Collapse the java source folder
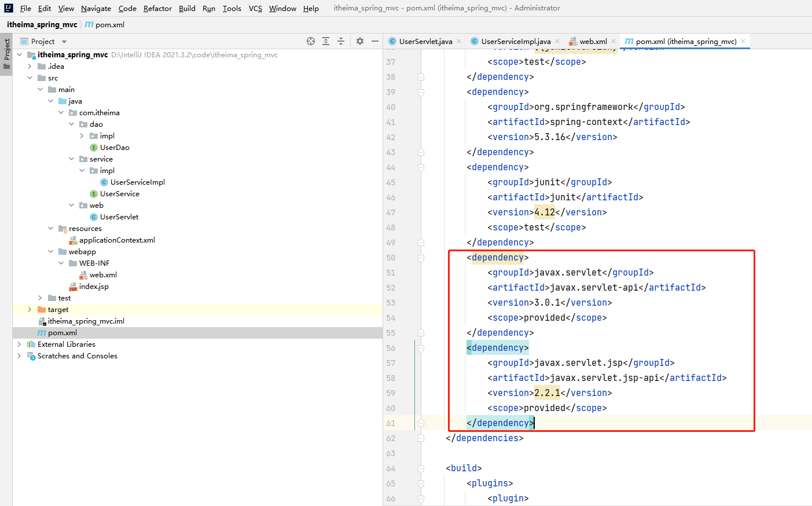Image resolution: width=812 pixels, height=506 pixels. pos(51,101)
